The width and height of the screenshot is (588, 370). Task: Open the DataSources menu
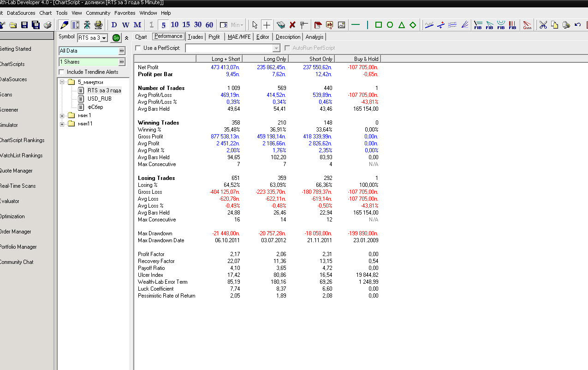[x=21, y=13]
